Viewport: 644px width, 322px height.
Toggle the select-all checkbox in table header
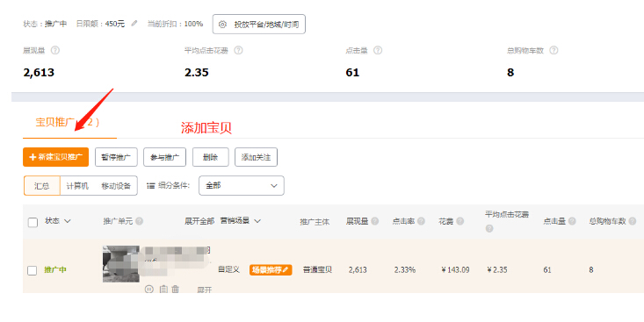[x=33, y=222]
